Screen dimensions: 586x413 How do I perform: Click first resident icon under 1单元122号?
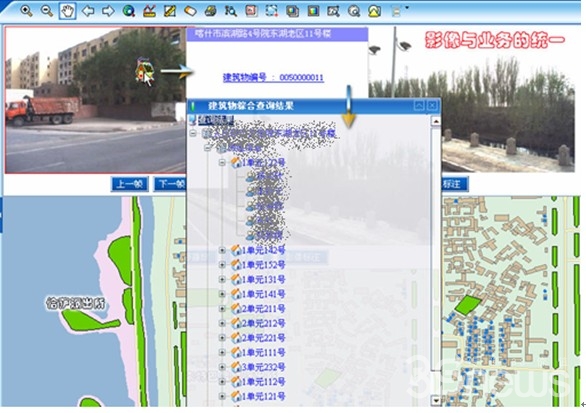coord(250,177)
